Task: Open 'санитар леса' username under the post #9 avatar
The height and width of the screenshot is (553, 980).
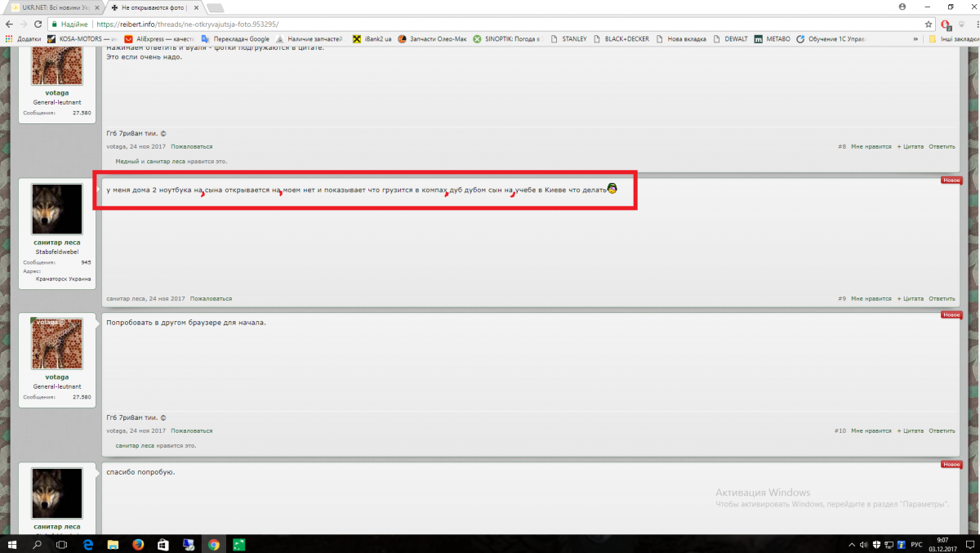Action: point(57,243)
